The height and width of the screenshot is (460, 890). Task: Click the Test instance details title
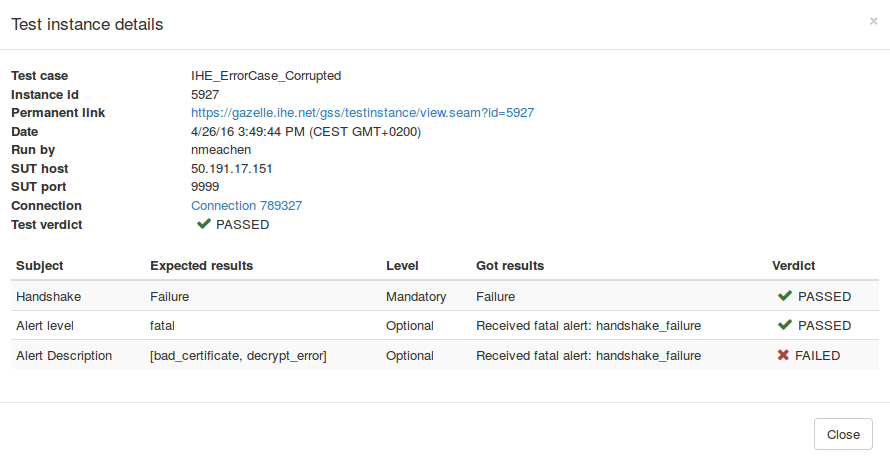pyautogui.click(x=87, y=24)
